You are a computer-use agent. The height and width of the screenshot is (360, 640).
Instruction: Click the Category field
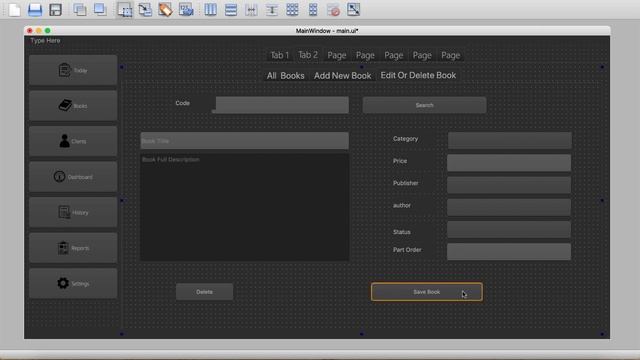tap(509, 140)
